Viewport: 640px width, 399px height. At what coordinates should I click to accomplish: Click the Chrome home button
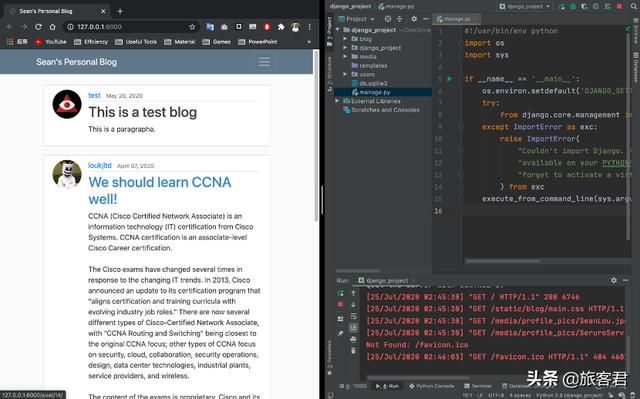(x=53, y=27)
